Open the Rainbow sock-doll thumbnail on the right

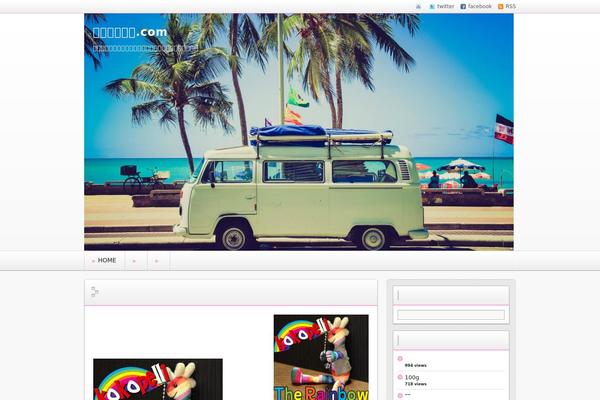click(x=321, y=357)
